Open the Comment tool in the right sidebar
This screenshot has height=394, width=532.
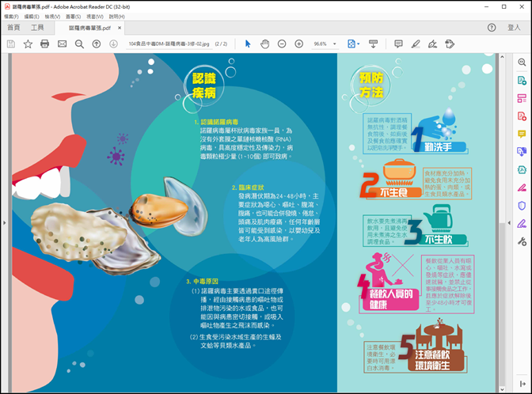click(x=522, y=134)
